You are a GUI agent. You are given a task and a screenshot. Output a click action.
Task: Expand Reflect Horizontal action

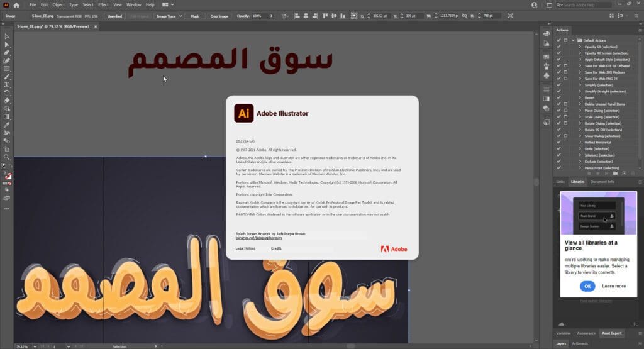click(x=580, y=143)
